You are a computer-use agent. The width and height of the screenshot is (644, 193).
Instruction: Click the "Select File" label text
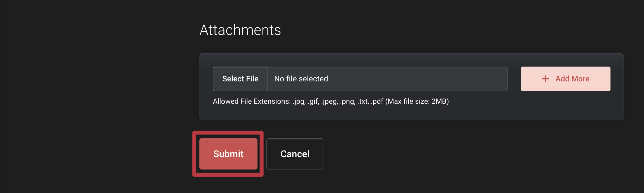[x=240, y=79]
